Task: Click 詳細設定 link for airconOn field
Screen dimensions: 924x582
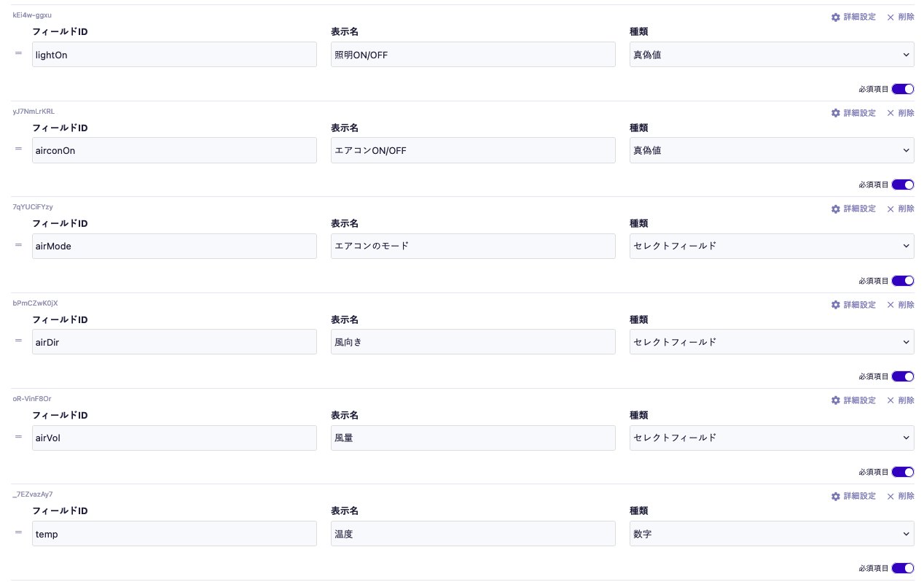Action: (x=859, y=113)
